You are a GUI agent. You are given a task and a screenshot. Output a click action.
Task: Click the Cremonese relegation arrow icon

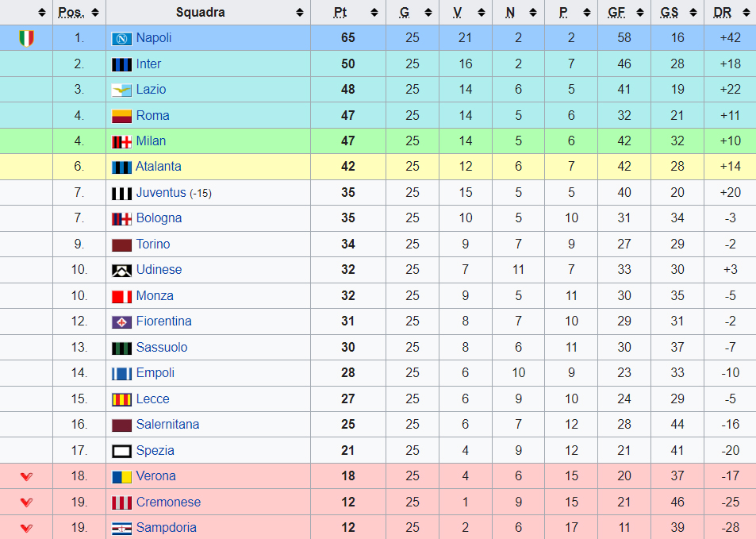pos(26,502)
